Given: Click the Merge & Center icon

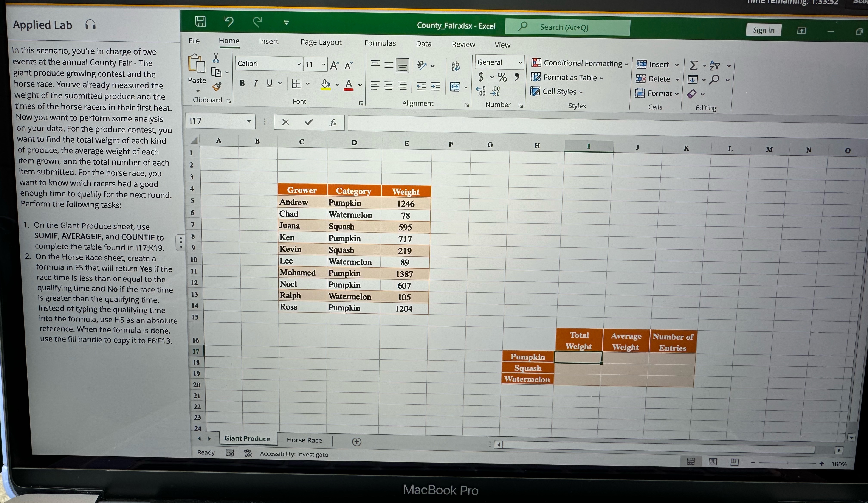Looking at the screenshot, I should point(455,87).
